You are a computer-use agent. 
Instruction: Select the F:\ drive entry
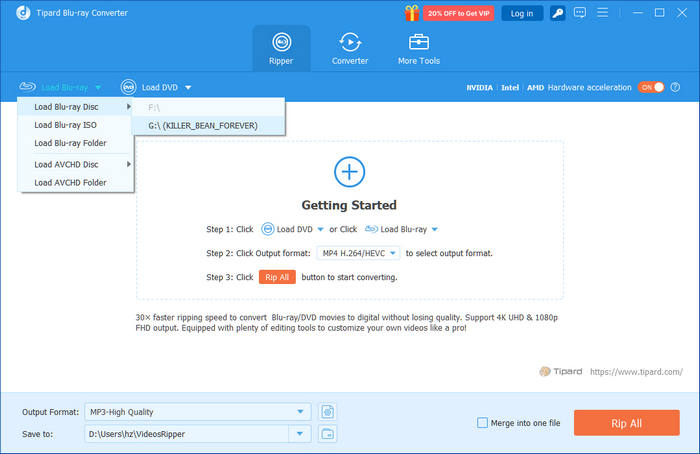pyautogui.click(x=208, y=108)
